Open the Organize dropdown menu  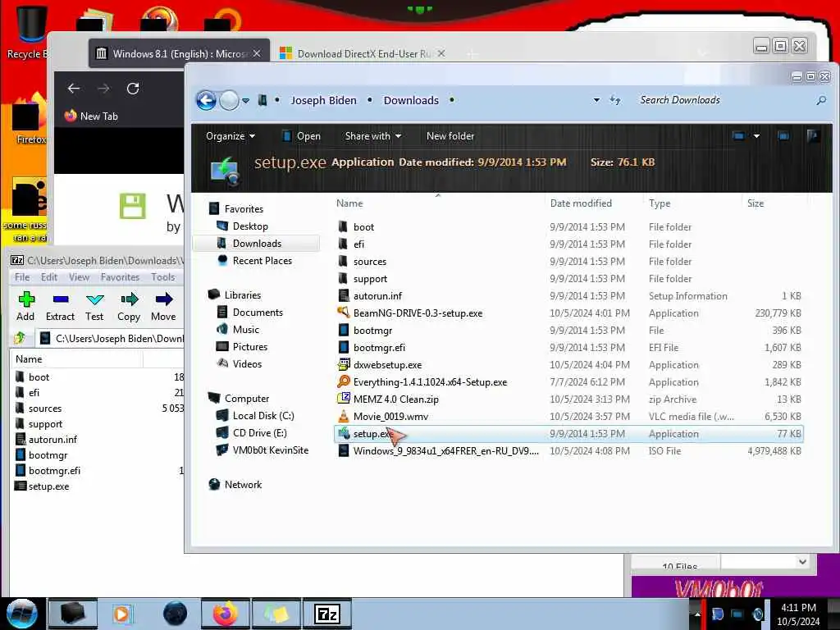click(230, 136)
